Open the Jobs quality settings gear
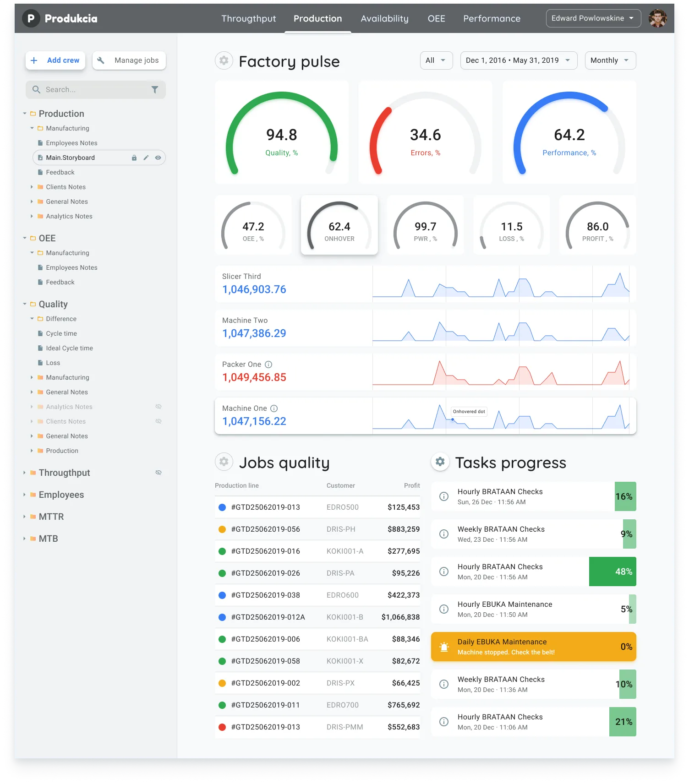This screenshot has width=689, height=784. [x=224, y=462]
